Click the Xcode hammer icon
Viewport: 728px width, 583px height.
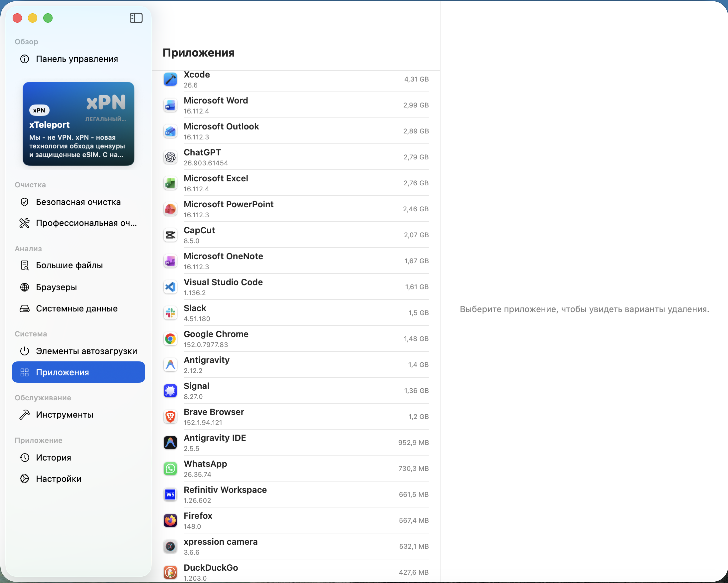coord(170,80)
